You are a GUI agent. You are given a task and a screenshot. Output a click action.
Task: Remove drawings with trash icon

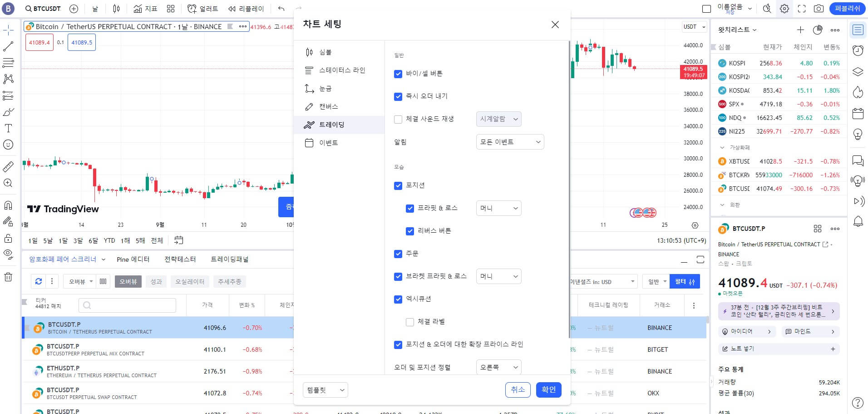[8, 277]
